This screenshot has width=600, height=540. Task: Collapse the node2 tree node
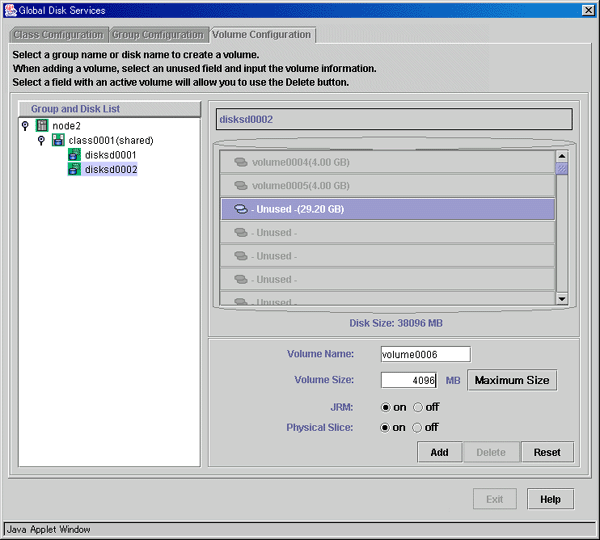25,126
